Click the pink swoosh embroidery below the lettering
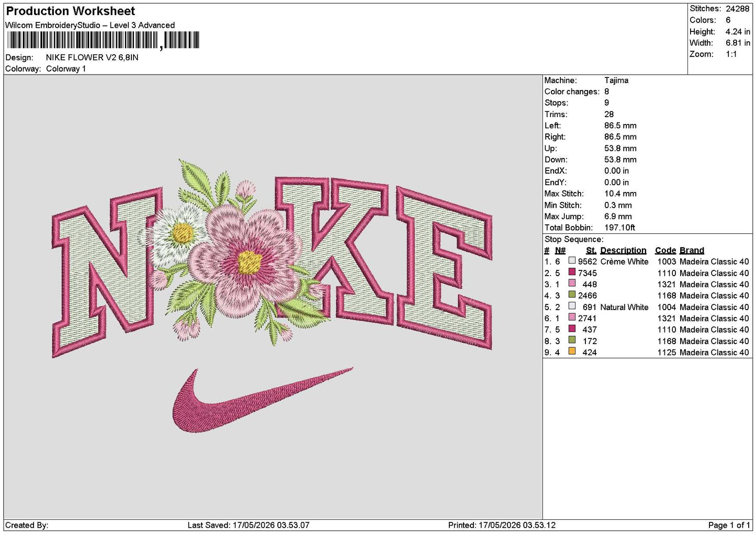The height and width of the screenshot is (534, 756). coord(263,400)
